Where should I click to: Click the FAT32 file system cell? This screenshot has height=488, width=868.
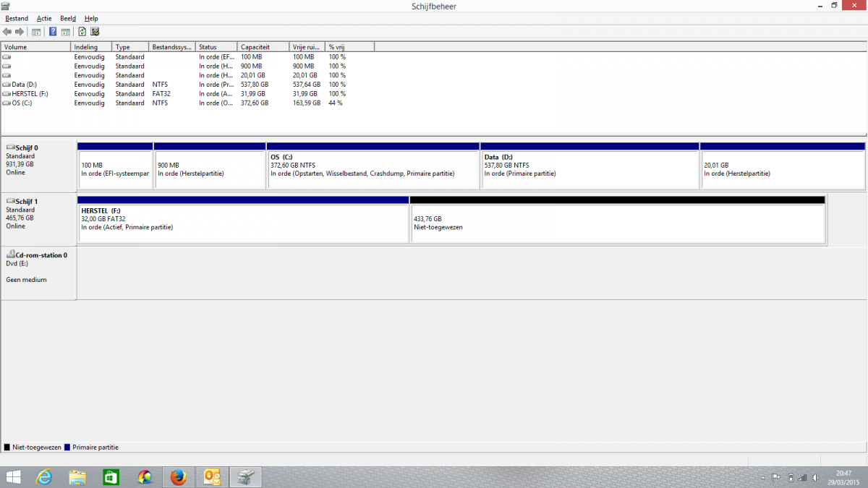pyautogui.click(x=161, y=94)
